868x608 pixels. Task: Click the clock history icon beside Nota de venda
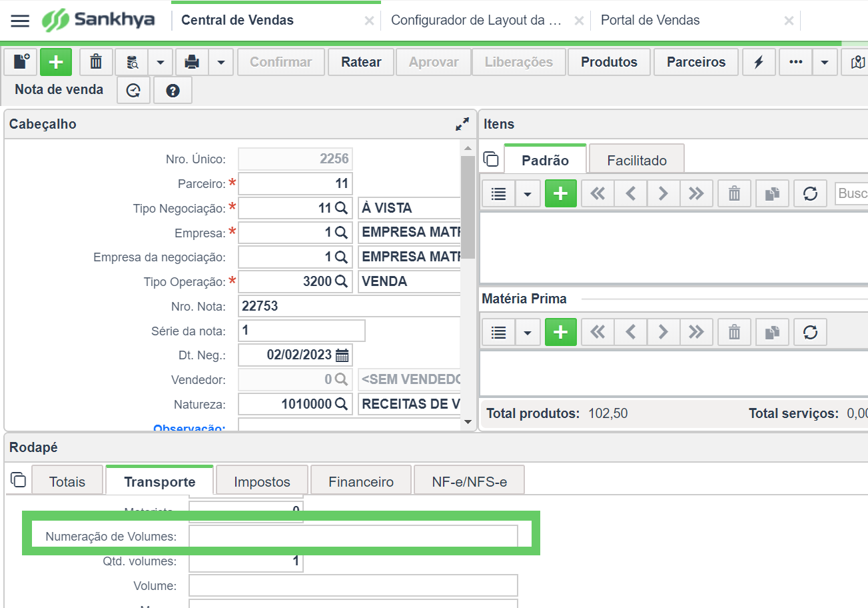[133, 91]
